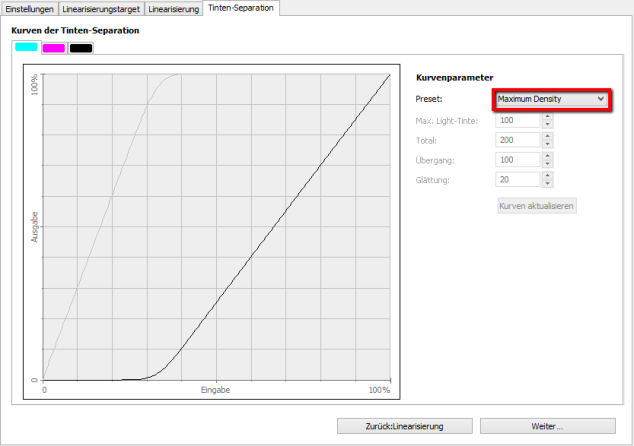
Task: Reduce the Glättung value with down arrow
Action: tap(547, 184)
